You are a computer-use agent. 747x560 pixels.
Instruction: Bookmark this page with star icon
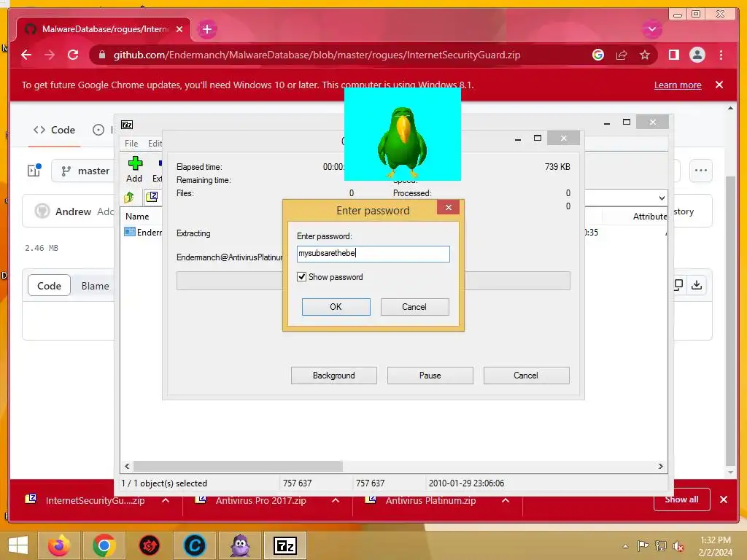click(645, 55)
